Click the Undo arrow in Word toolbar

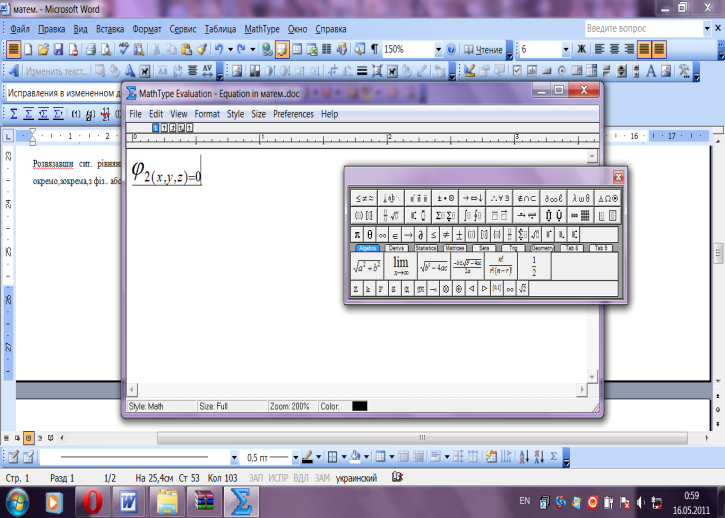(x=219, y=49)
